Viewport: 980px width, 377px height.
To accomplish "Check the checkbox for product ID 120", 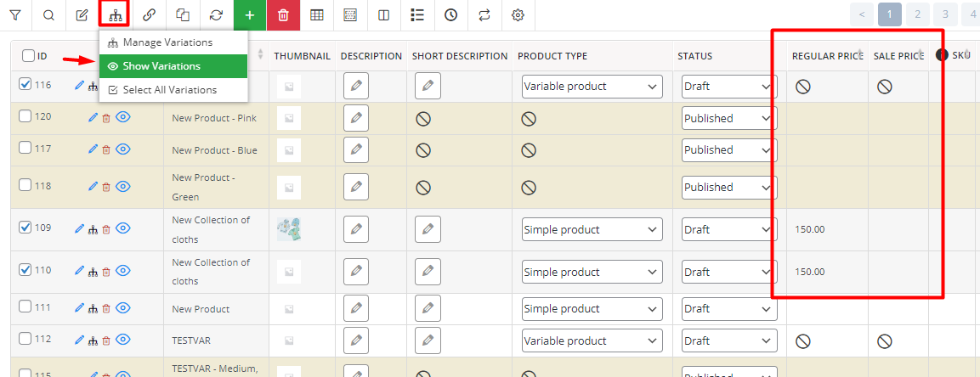I will coord(25,116).
